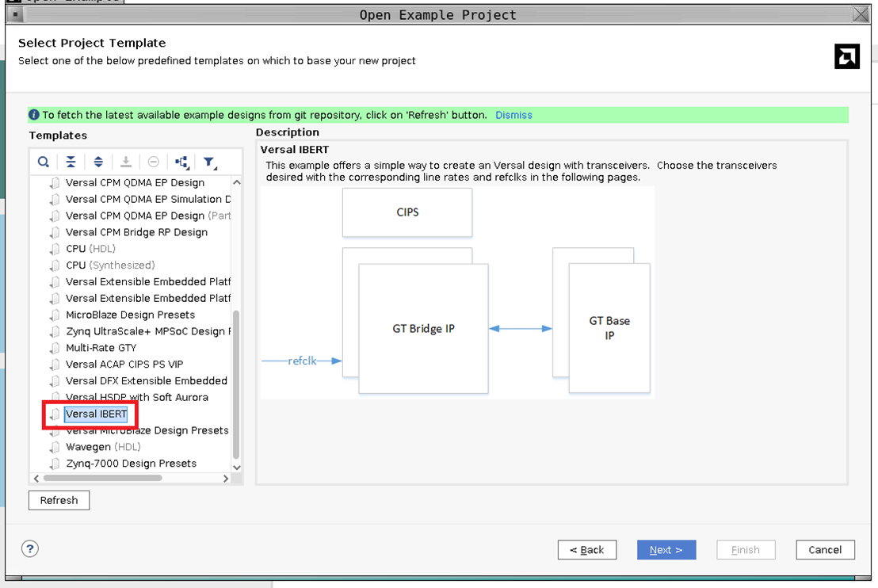Click the file icon beside Wavegen (HDL)
The height and width of the screenshot is (588, 878).
[x=55, y=447]
